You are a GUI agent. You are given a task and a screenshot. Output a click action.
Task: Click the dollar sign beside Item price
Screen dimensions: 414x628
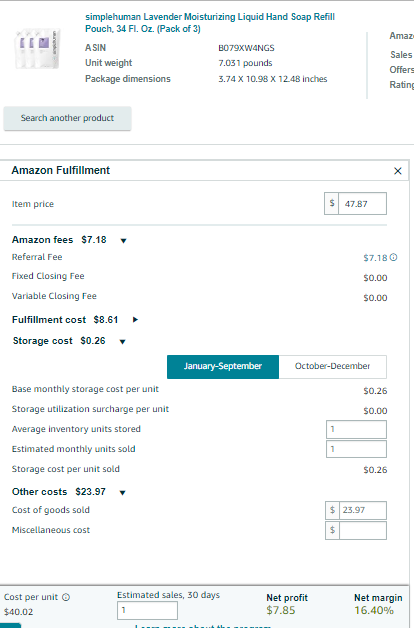tap(332, 204)
